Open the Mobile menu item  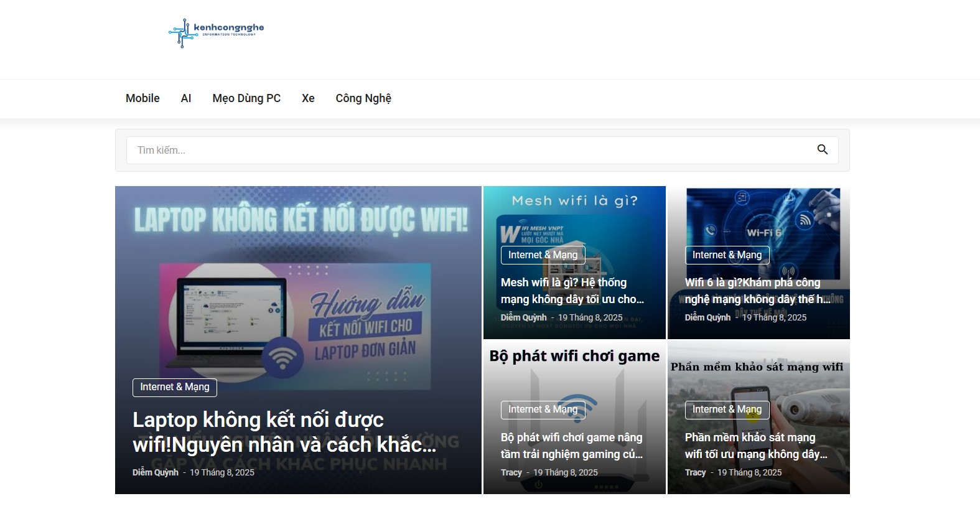142,98
